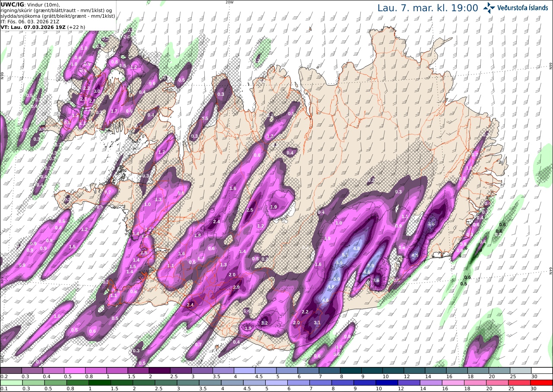Select the pale grey 25 snow legend swatch

(x=521, y=370)
